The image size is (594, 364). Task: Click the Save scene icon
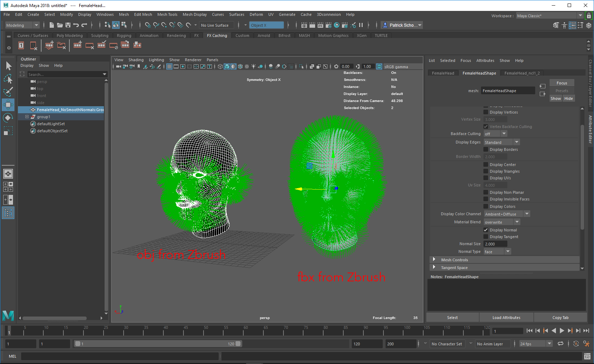pos(68,25)
